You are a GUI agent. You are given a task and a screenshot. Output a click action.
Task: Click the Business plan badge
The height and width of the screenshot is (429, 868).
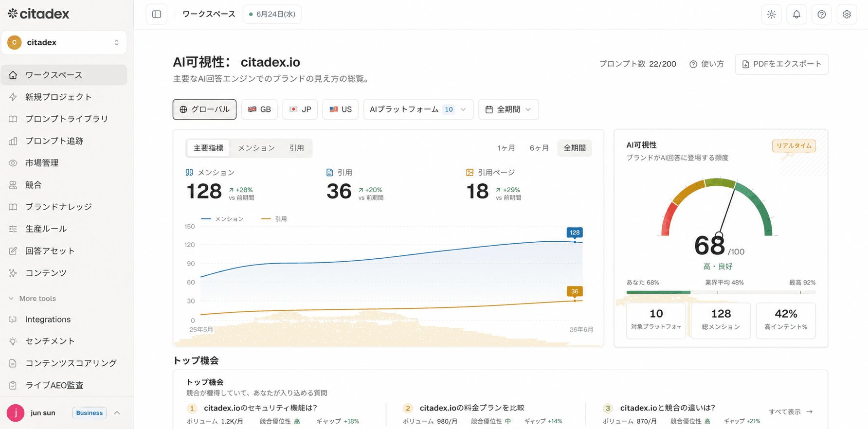pyautogui.click(x=90, y=413)
